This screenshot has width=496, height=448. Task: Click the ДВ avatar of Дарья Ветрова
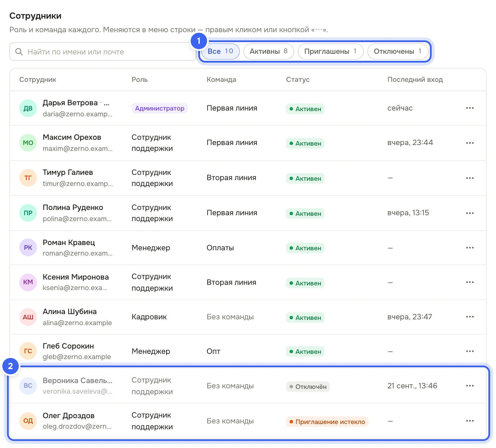pyautogui.click(x=28, y=108)
